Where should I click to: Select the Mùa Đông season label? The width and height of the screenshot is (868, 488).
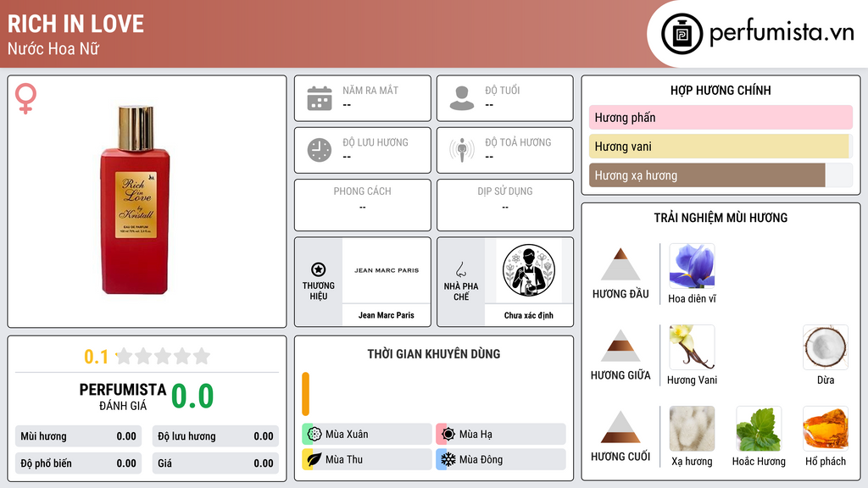coord(481,459)
